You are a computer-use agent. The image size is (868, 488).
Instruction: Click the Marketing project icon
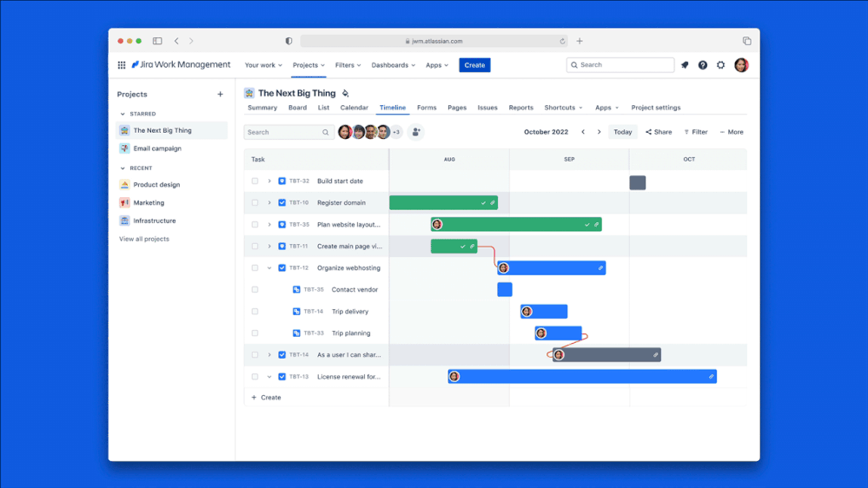point(124,202)
